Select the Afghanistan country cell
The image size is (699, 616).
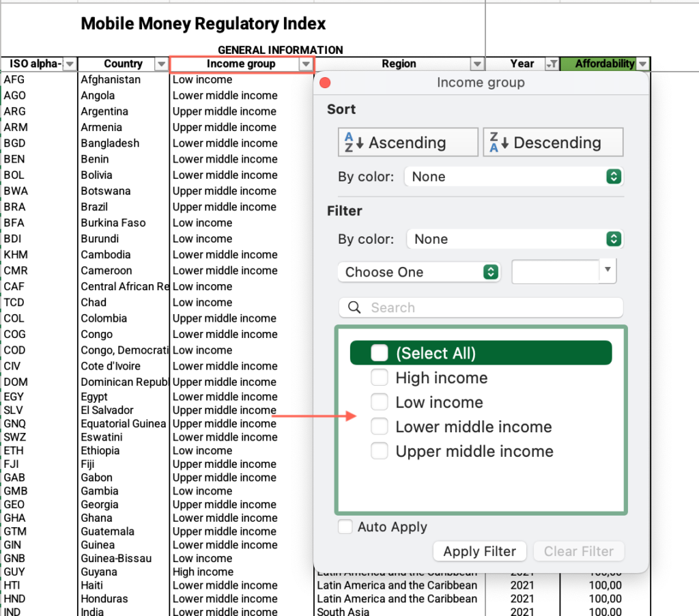coord(124,79)
